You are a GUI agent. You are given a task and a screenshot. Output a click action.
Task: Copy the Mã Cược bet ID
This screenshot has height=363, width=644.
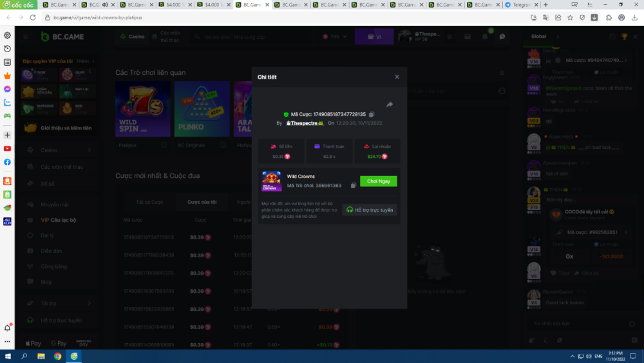372,114
